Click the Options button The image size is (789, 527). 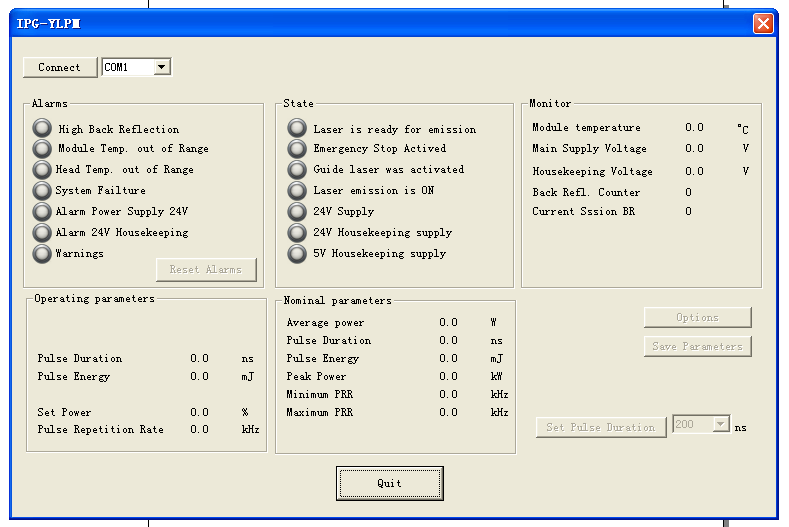pyautogui.click(x=697, y=318)
